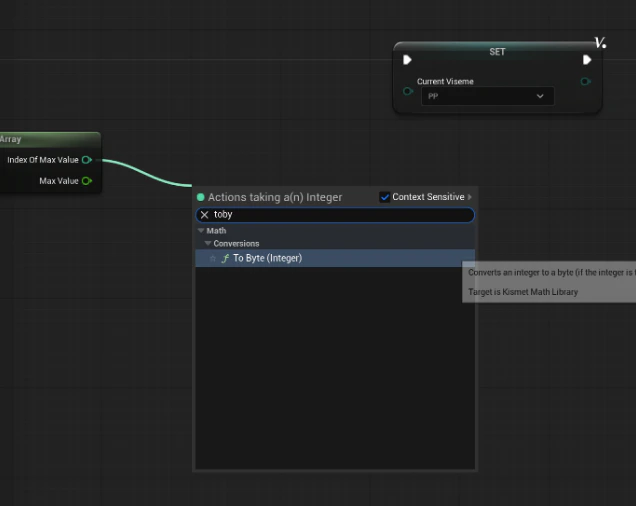Click the SET node output data pin

pos(585,82)
